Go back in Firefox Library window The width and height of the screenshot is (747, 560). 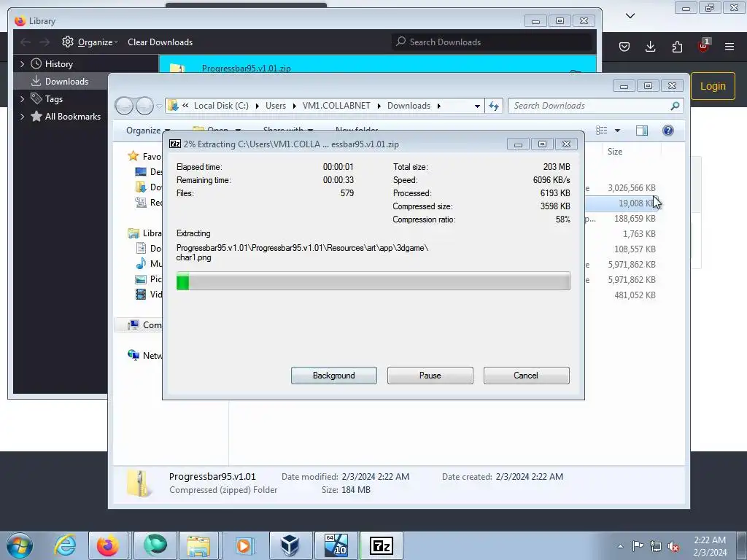26,42
